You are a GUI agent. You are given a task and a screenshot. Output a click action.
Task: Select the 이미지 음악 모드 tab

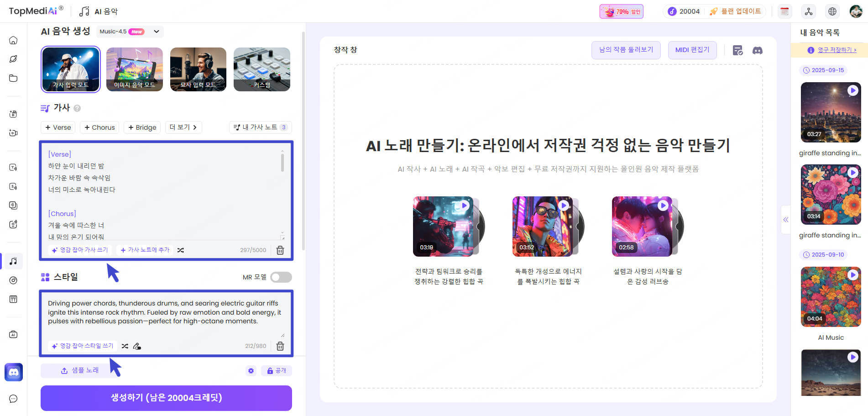tap(134, 69)
